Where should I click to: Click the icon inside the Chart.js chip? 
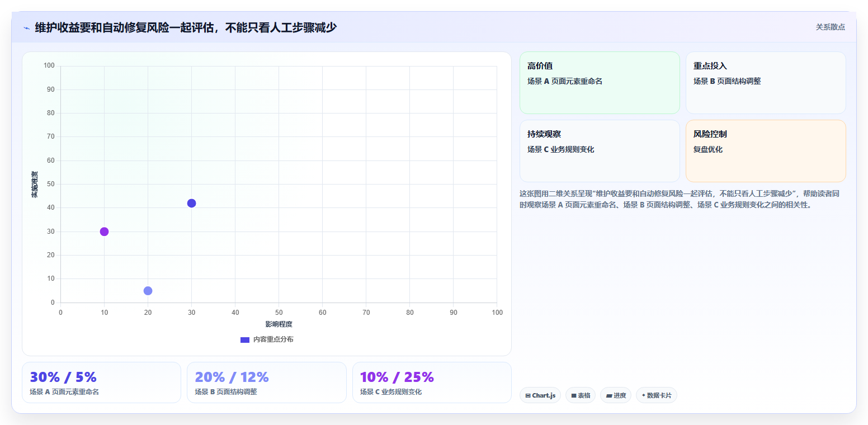[x=528, y=395]
